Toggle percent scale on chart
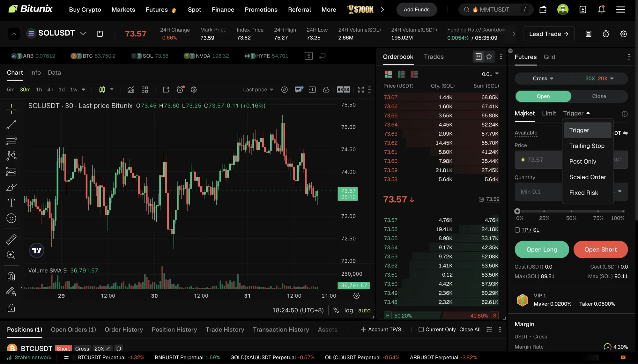 pos(336,310)
